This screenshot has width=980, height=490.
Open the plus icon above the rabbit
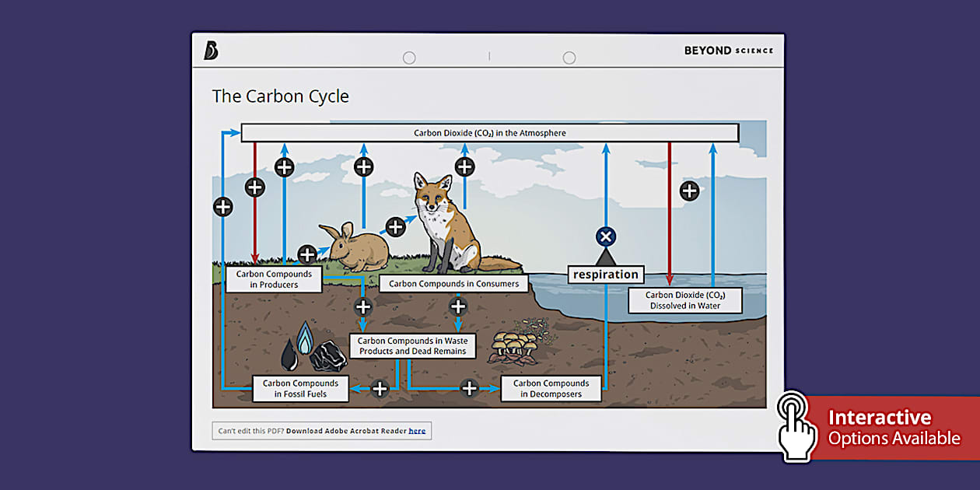point(363,166)
